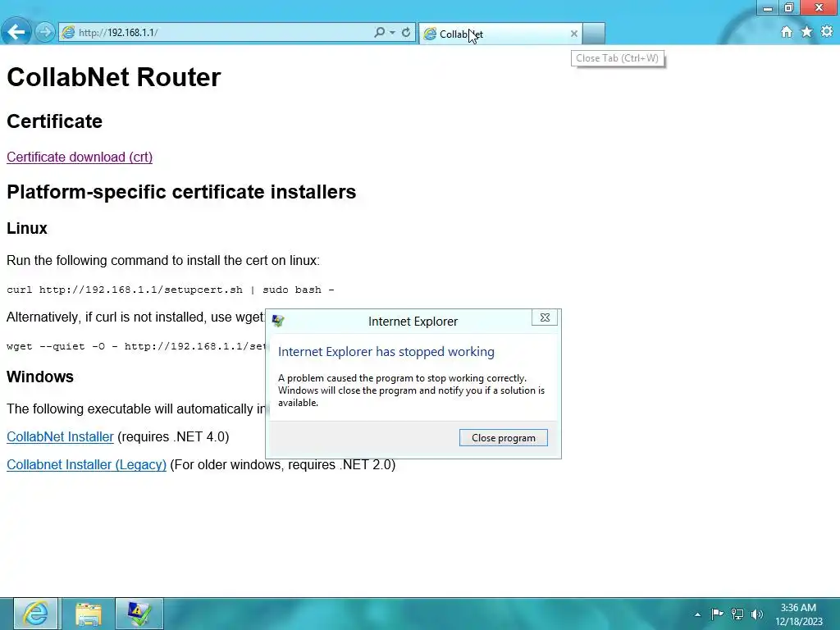
Task: Restore down the Internet Explorer window
Action: coord(788,7)
